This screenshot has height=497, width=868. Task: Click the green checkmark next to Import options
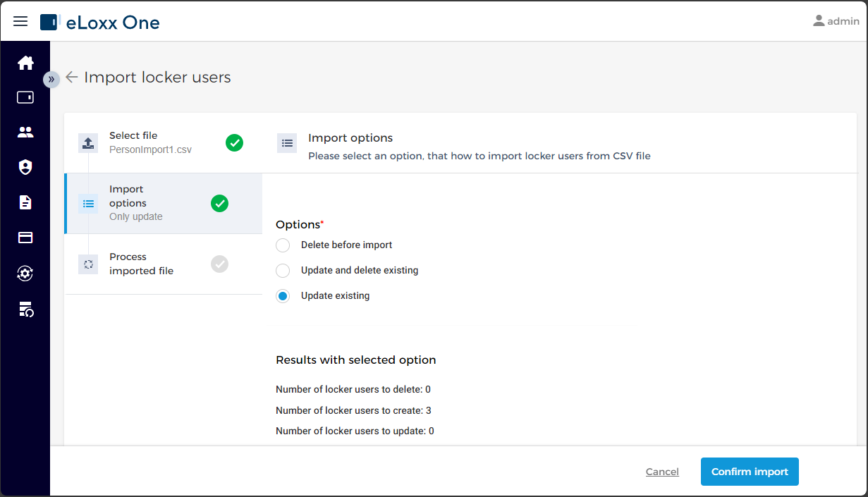coord(219,204)
